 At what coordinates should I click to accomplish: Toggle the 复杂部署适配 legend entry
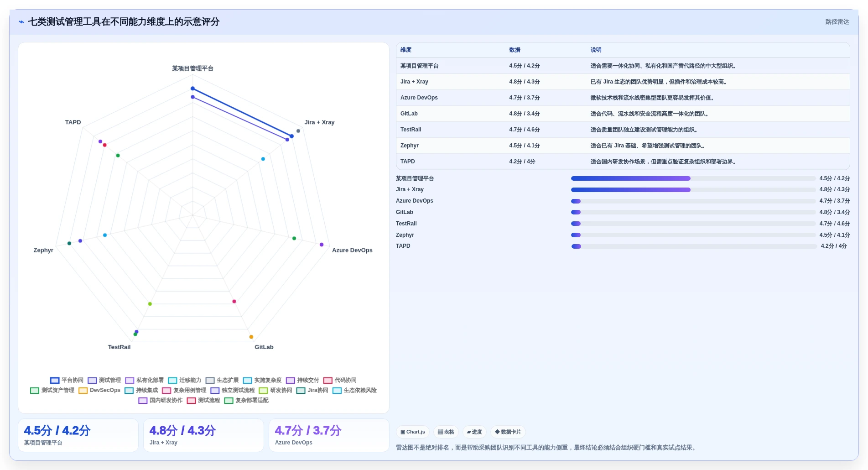[246, 400]
